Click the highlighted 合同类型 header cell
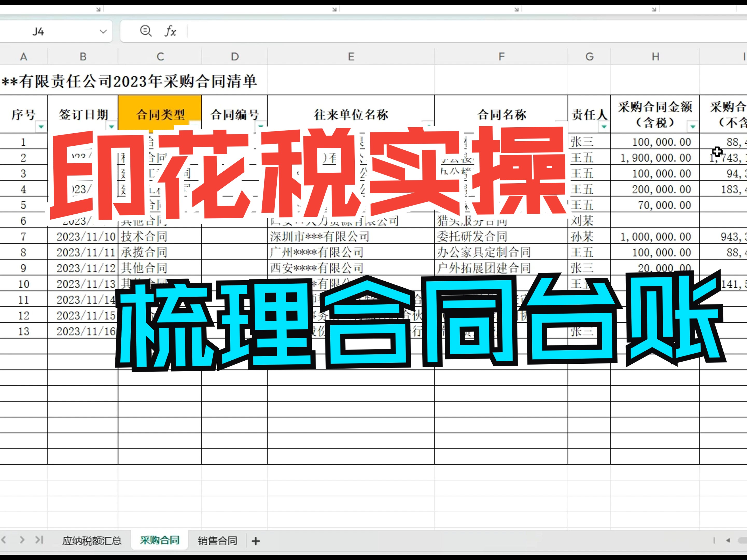 (160, 114)
